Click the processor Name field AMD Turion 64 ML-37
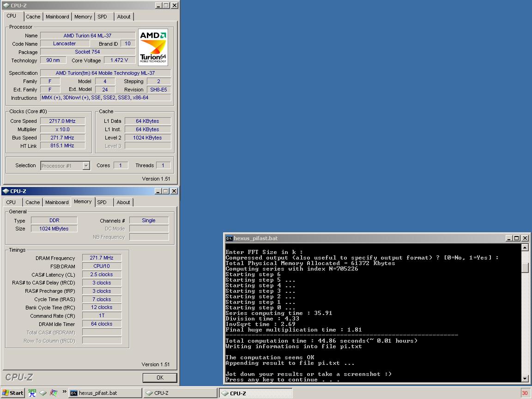 click(x=88, y=36)
